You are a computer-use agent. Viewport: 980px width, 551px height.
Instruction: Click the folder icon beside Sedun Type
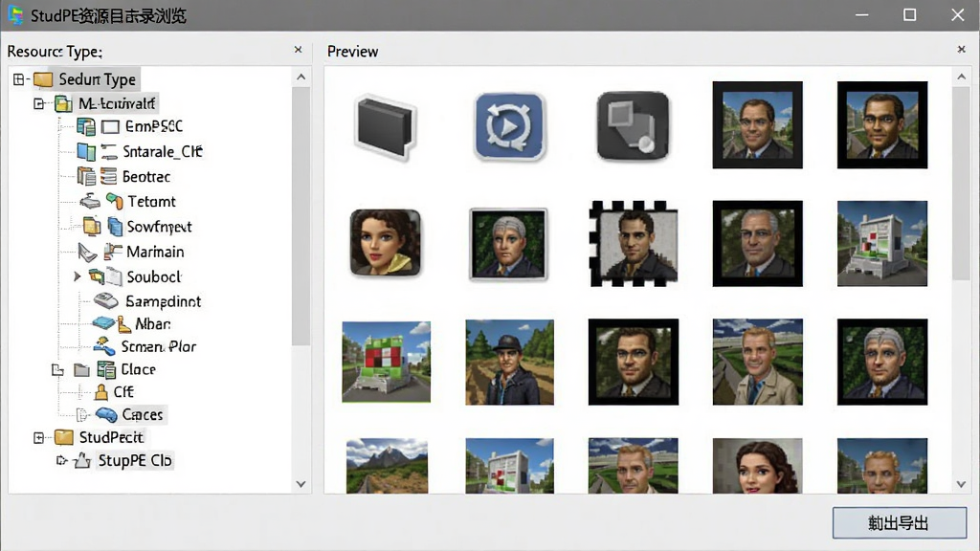pyautogui.click(x=43, y=79)
